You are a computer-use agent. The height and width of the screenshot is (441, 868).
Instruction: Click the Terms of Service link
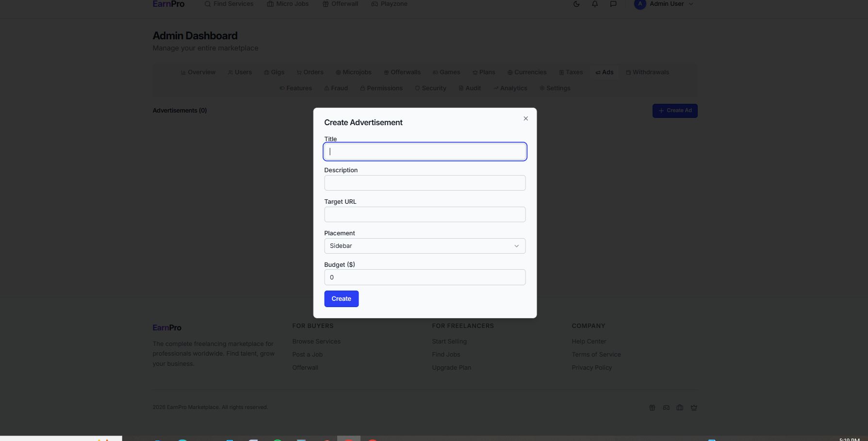click(596, 355)
